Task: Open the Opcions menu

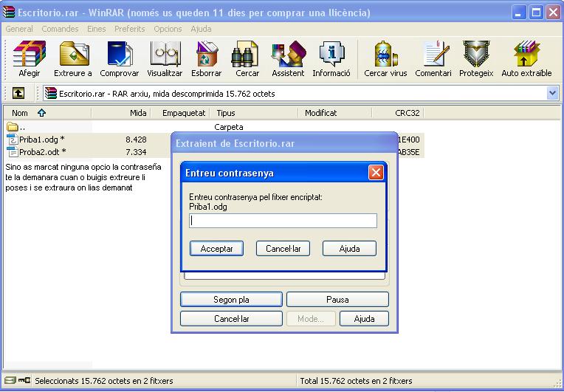Action: click(168, 29)
